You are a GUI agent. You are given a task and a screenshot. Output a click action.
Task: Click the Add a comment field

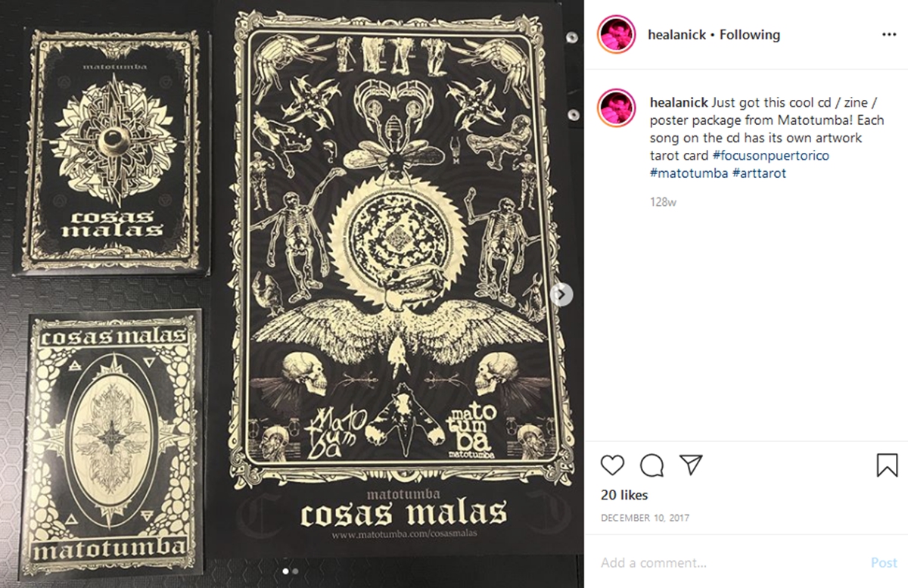(x=729, y=563)
